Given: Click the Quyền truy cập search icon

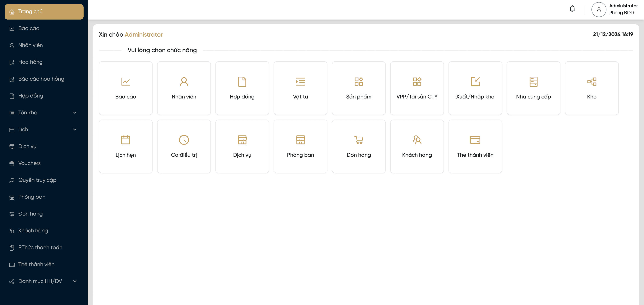Looking at the screenshot, I should tap(12, 180).
